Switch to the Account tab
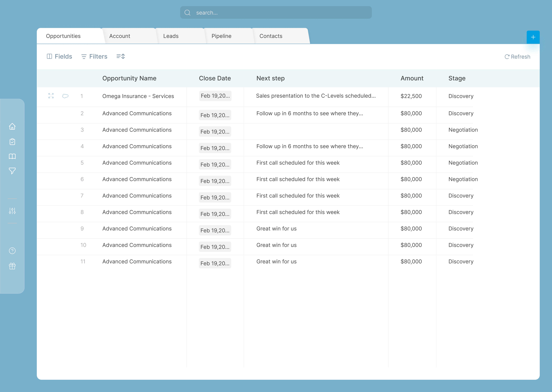552x392 pixels. pyautogui.click(x=120, y=36)
